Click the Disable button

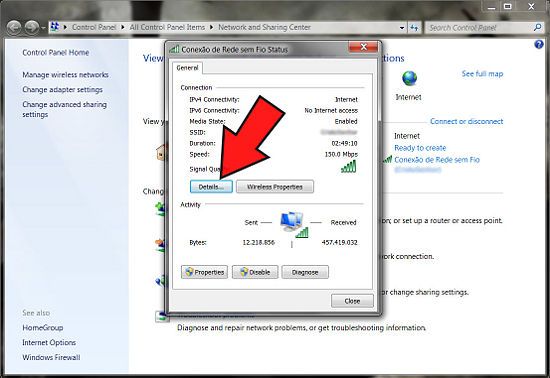pyautogui.click(x=255, y=272)
